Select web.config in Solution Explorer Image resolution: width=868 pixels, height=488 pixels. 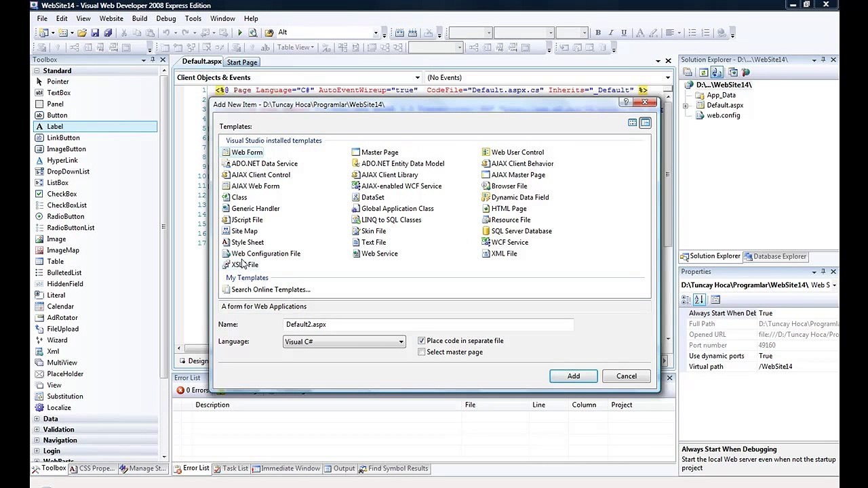click(x=723, y=116)
